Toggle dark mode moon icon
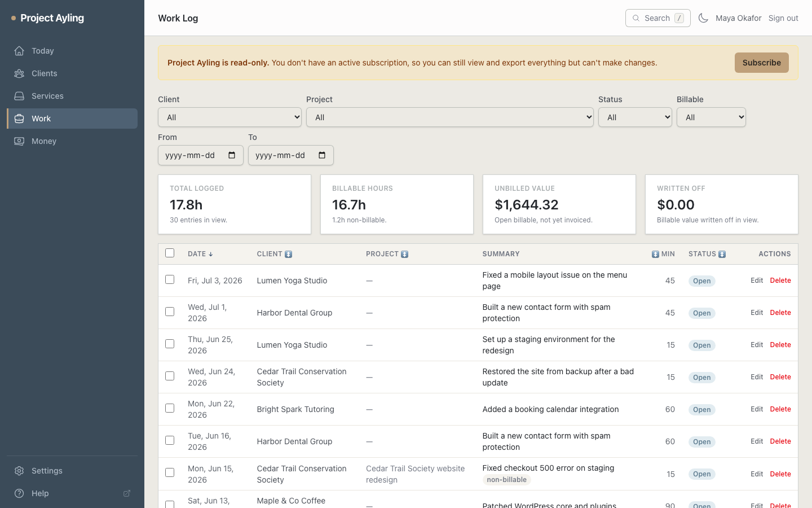The width and height of the screenshot is (812, 508). pyautogui.click(x=703, y=18)
